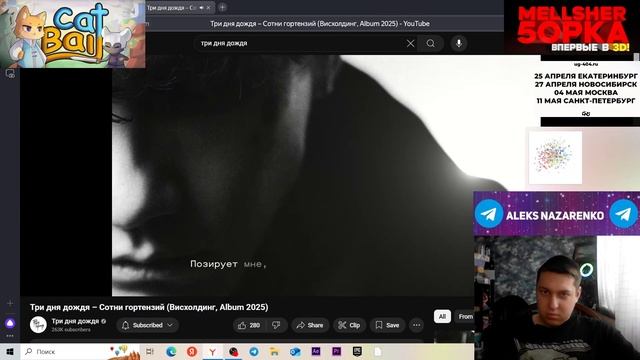640x360 pixels.
Task: Open the taskbar black-red circle app icon
Action: pos(233,351)
